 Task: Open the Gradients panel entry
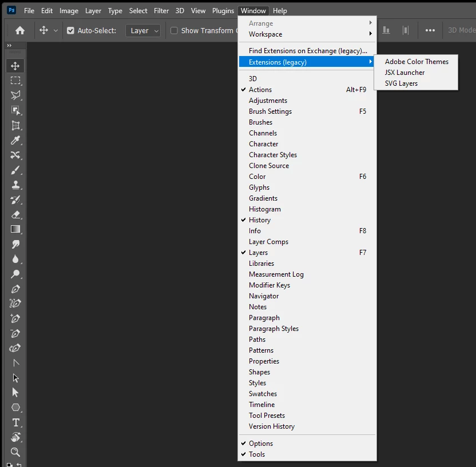click(307, 198)
